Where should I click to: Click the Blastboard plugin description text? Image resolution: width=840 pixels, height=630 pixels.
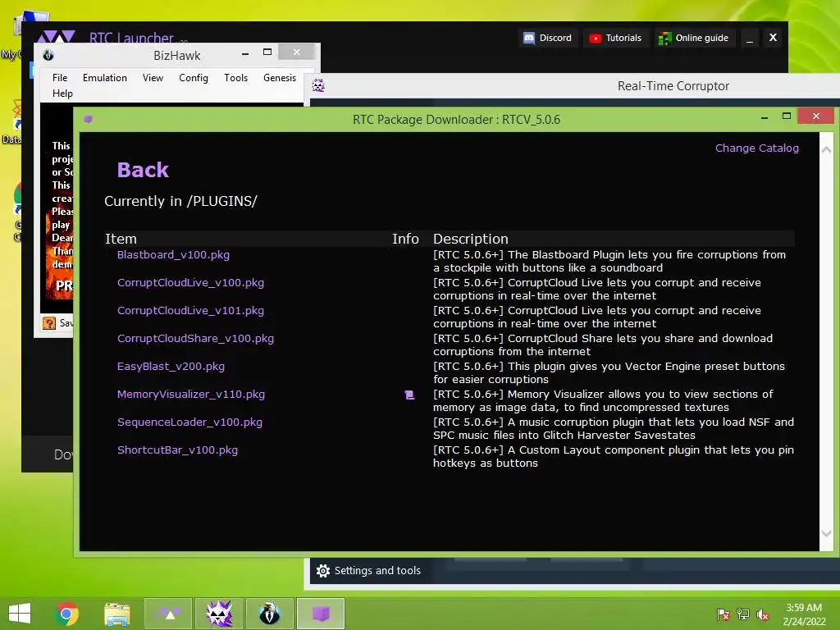[x=609, y=261]
